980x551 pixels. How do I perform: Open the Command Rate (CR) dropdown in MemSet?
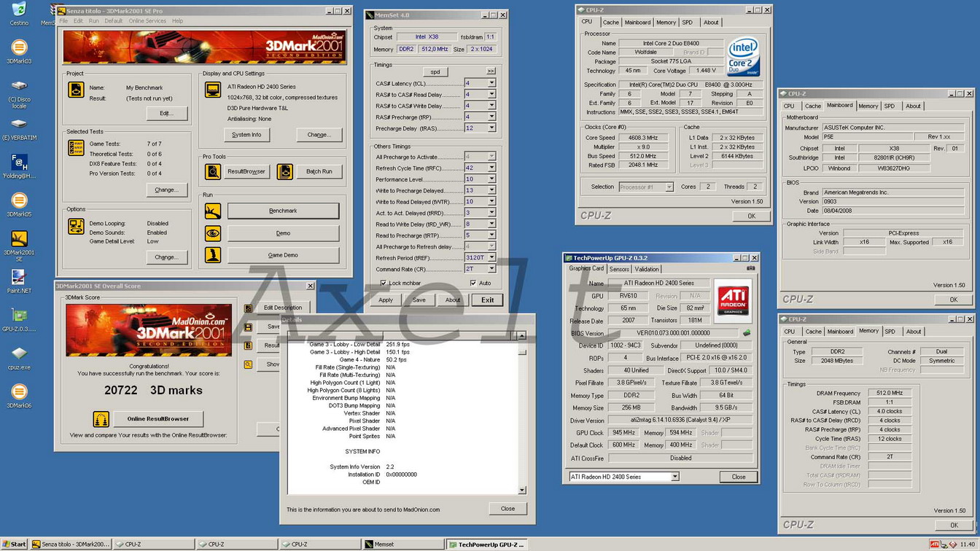tap(491, 269)
